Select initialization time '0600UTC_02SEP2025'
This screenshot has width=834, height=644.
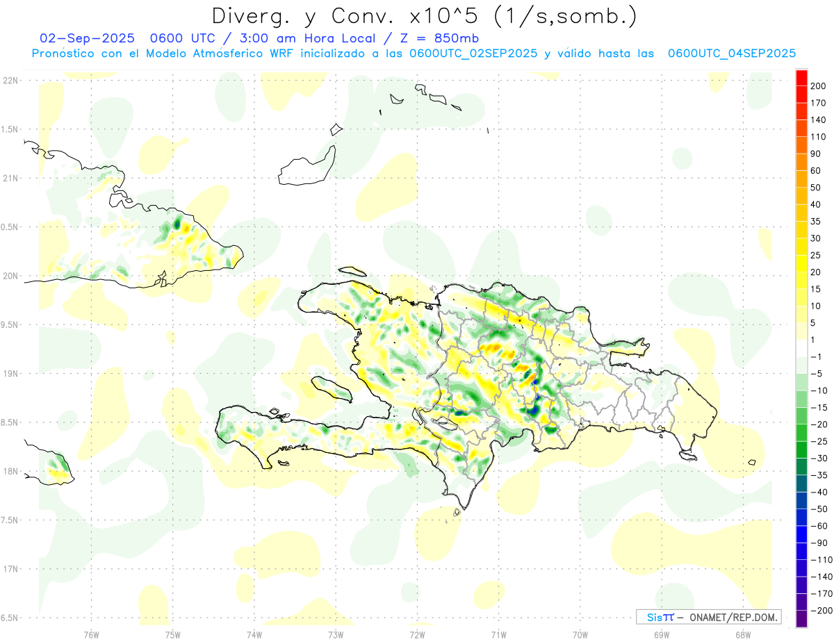pyautogui.click(x=473, y=53)
